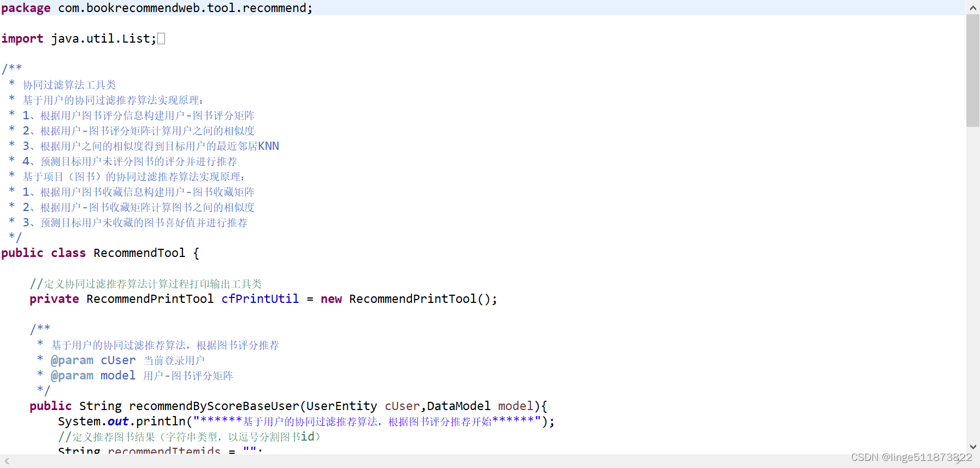
Task: Click the private keyword before RecommendPrintTool
Action: pyautogui.click(x=54, y=299)
